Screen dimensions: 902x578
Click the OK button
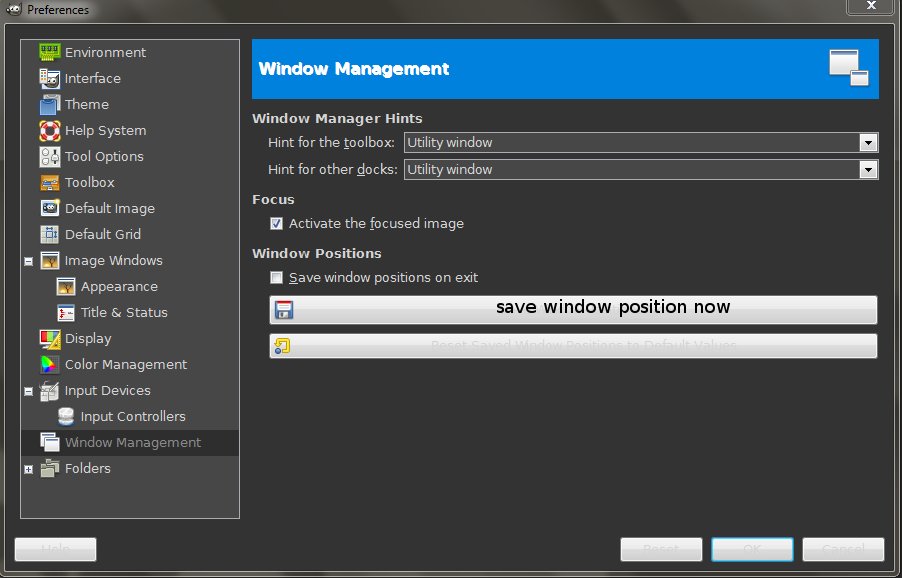click(x=751, y=549)
